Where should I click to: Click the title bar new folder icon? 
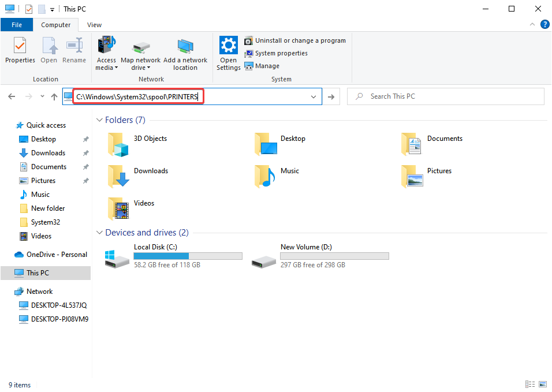[x=42, y=9]
